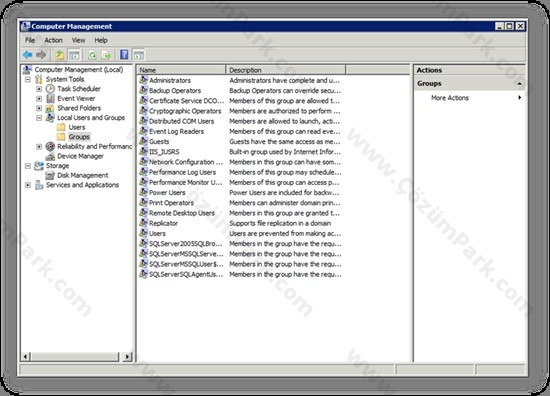Click the Users folder icon in tree

pyautogui.click(x=61, y=127)
